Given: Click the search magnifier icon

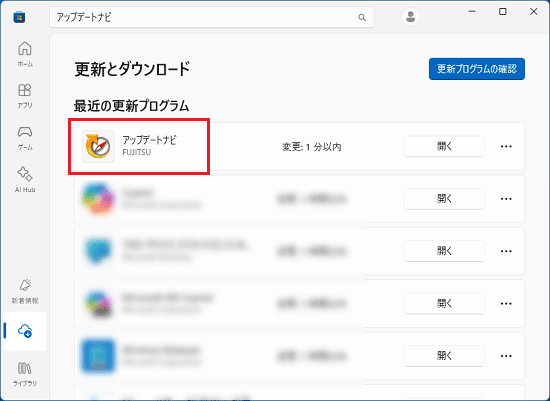Looking at the screenshot, I should [x=362, y=17].
